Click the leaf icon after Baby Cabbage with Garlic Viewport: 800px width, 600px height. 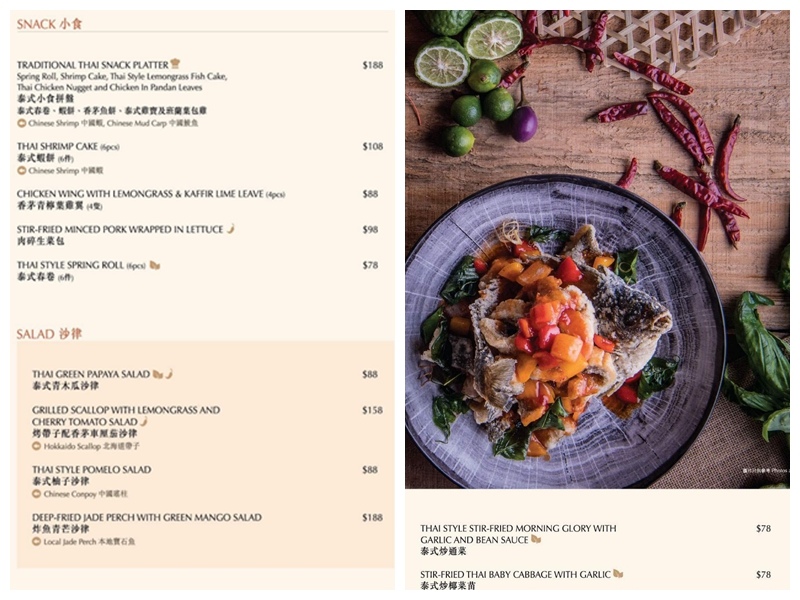point(618,574)
